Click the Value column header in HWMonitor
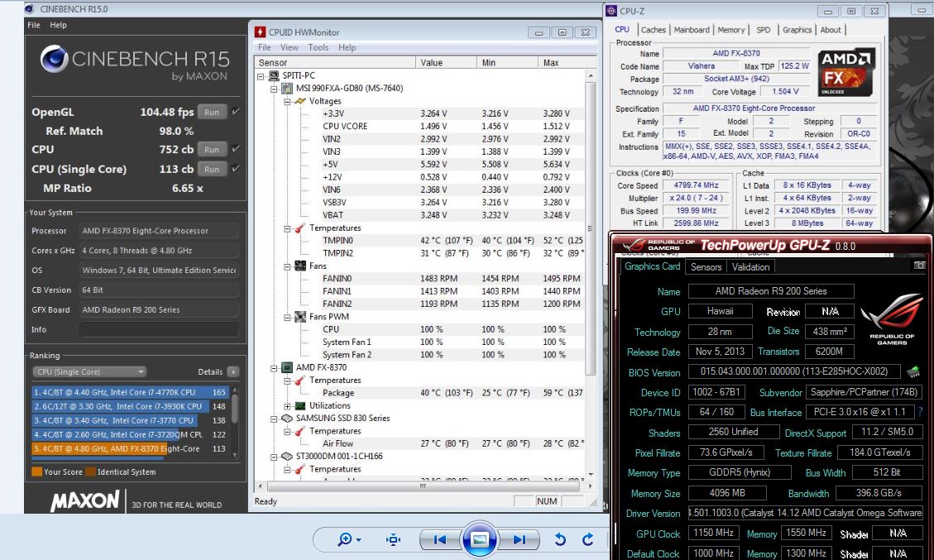 446,63
